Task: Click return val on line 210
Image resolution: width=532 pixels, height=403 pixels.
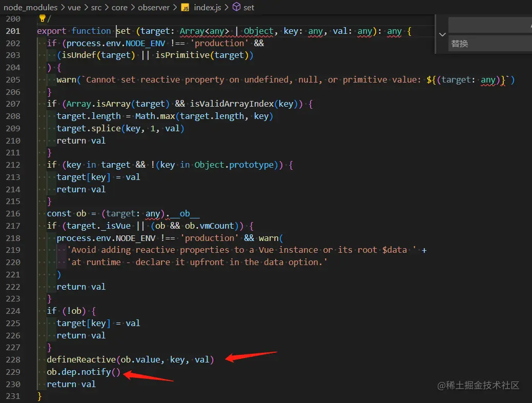Action: (x=81, y=140)
